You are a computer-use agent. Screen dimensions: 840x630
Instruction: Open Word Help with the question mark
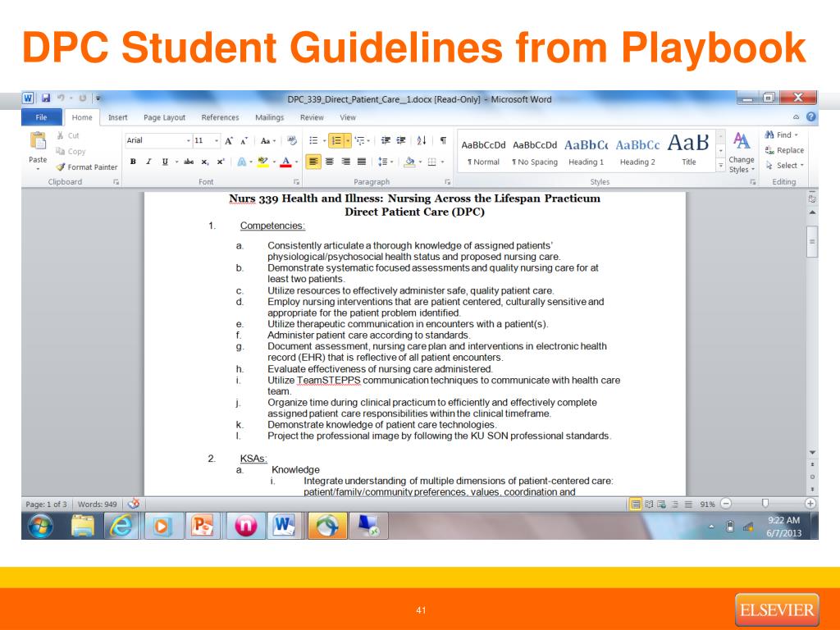coord(811,116)
